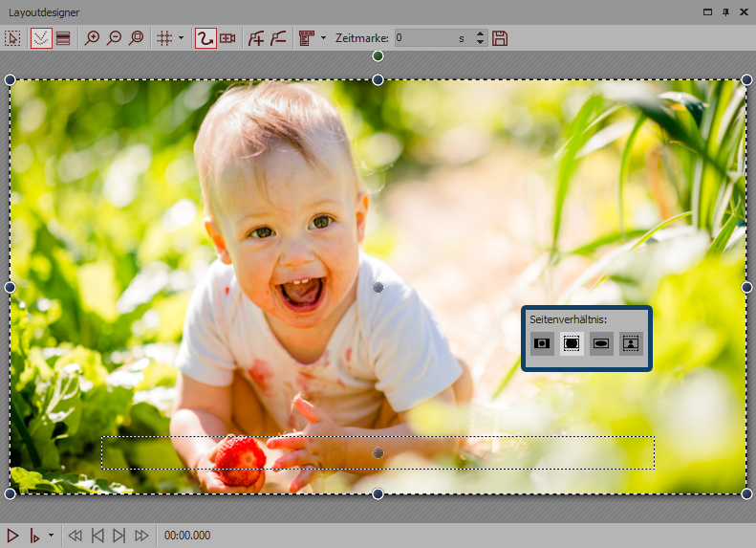Toggle the motion path button
Image resolution: width=756 pixels, height=548 pixels.
(x=205, y=38)
